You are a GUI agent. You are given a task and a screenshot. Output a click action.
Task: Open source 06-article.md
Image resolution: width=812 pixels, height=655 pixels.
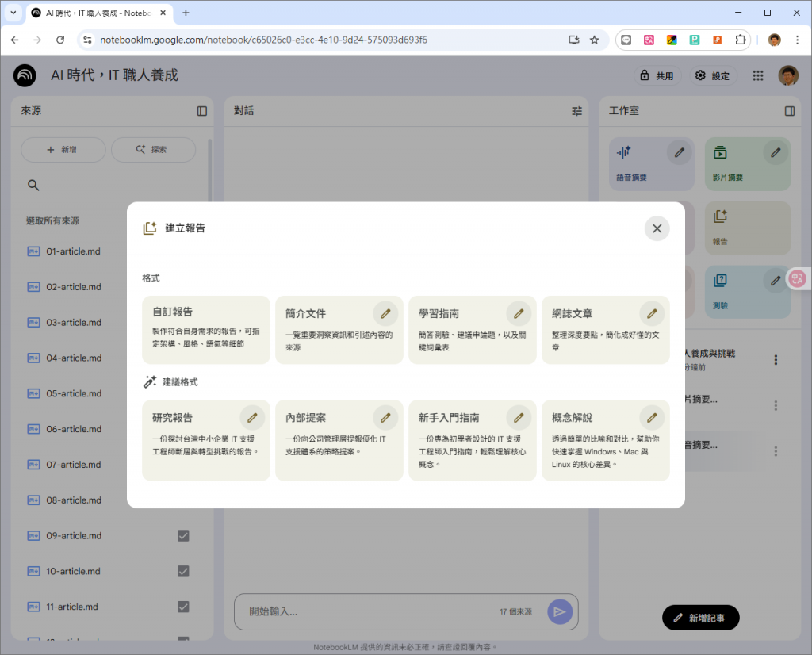[74, 429]
